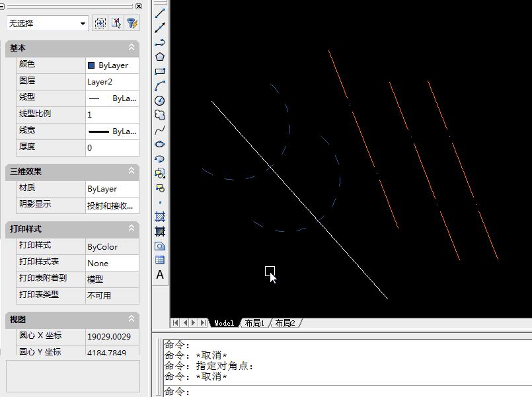Activate the Hatch tool
The height and width of the screenshot is (397, 532).
pos(160,217)
